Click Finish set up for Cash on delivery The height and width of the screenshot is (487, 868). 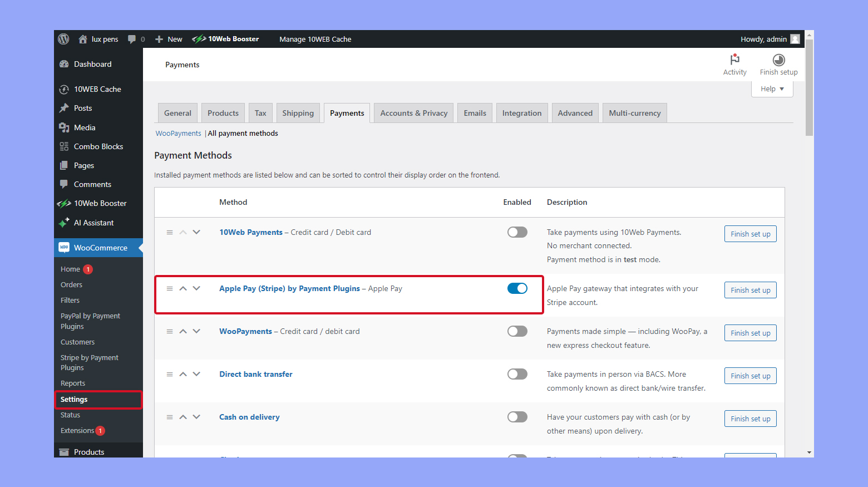pyautogui.click(x=750, y=419)
